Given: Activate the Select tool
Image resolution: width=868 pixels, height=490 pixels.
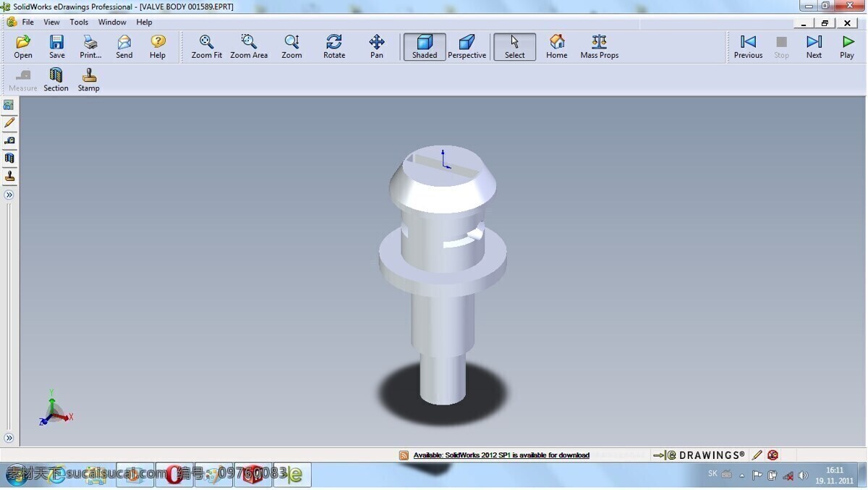Looking at the screenshot, I should pos(515,46).
